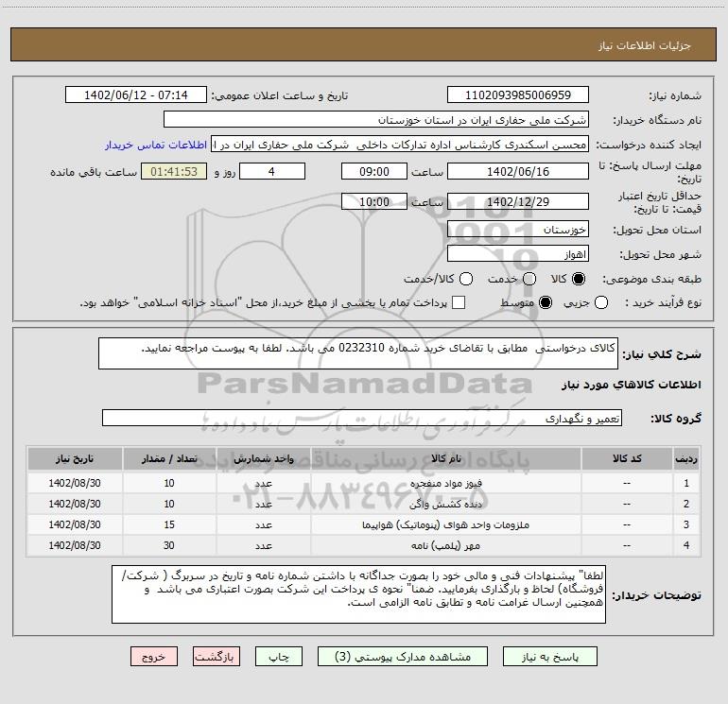Click price validity time 10:00

(x=374, y=201)
